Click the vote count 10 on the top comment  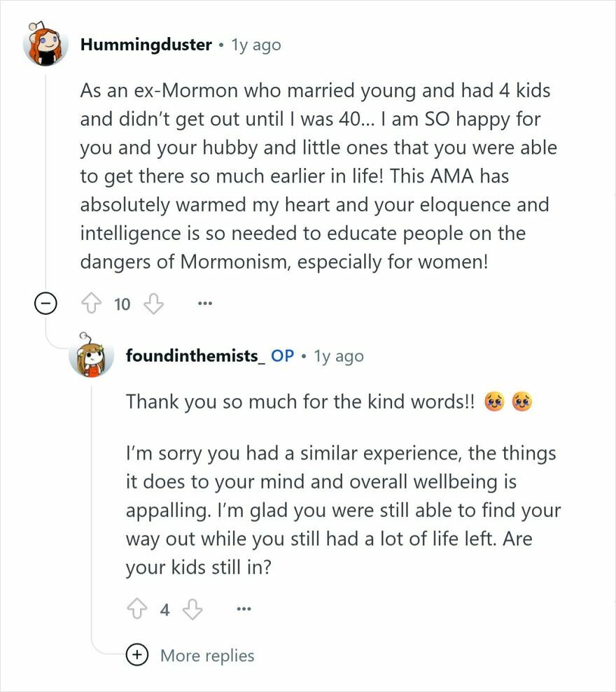tap(122, 304)
